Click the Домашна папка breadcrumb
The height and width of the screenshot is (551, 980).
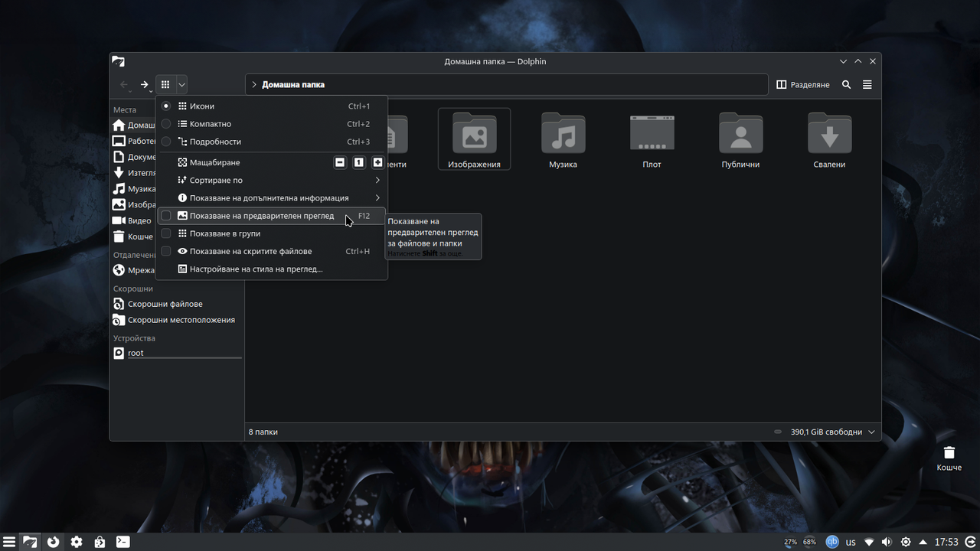pos(293,85)
